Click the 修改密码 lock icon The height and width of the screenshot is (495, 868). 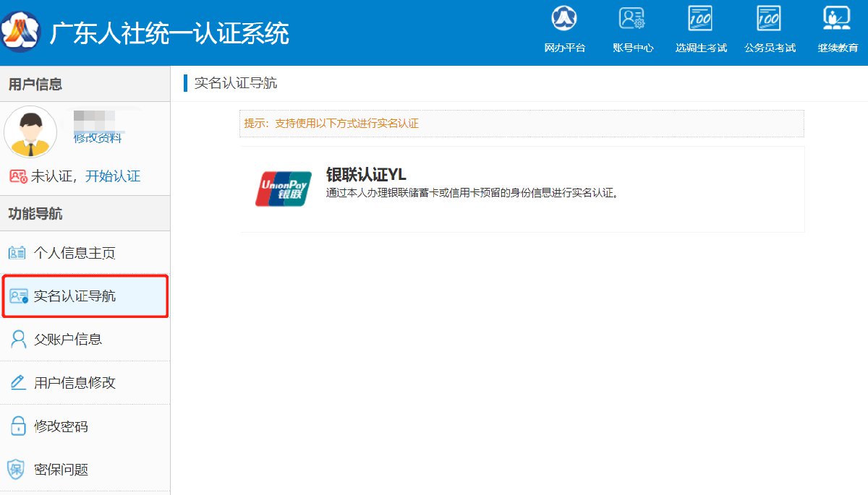(x=18, y=426)
